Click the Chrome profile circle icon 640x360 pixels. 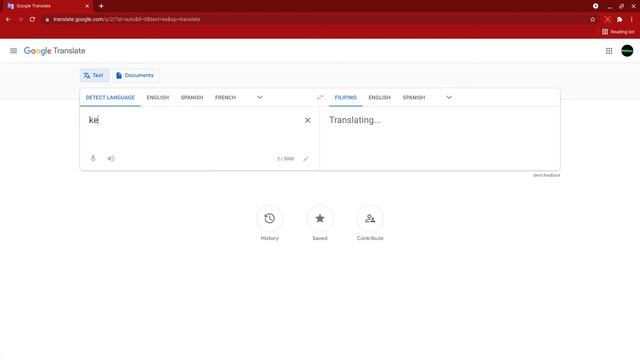pyautogui.click(x=596, y=6)
